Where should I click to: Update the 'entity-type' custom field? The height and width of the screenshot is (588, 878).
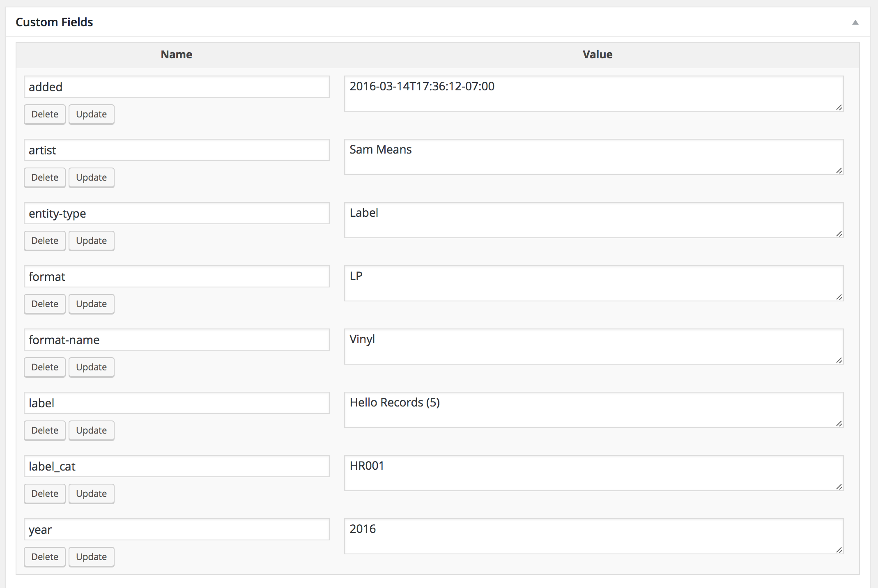tap(91, 241)
